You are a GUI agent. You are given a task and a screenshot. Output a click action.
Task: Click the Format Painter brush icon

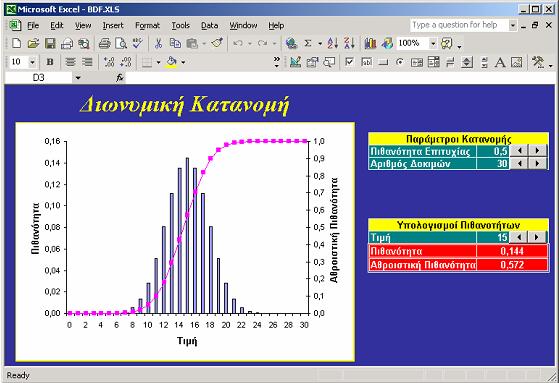[x=217, y=44]
